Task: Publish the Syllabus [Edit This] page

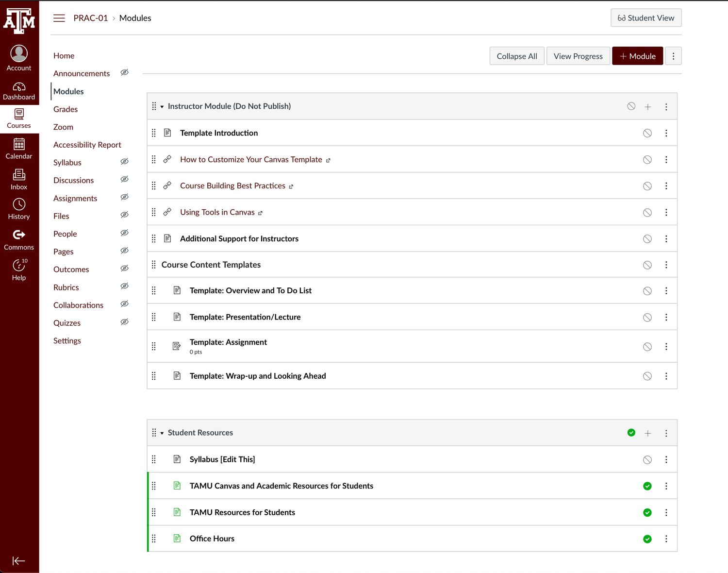Action: tap(647, 460)
